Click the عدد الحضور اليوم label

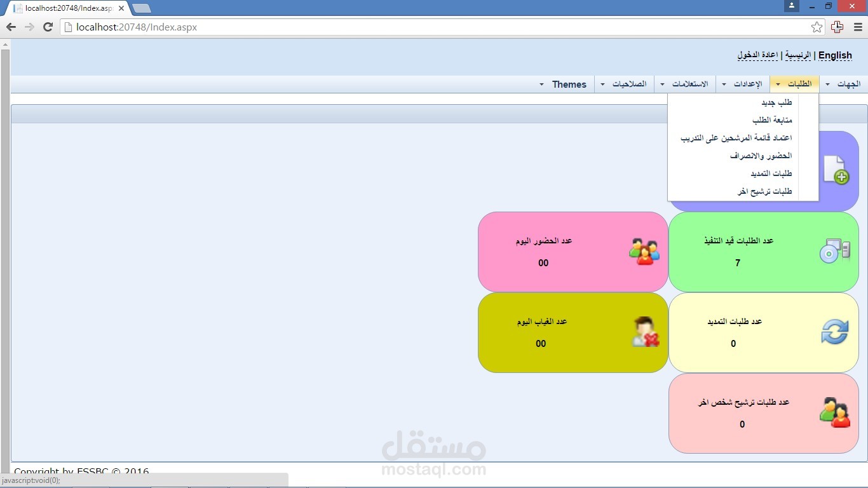(x=545, y=241)
